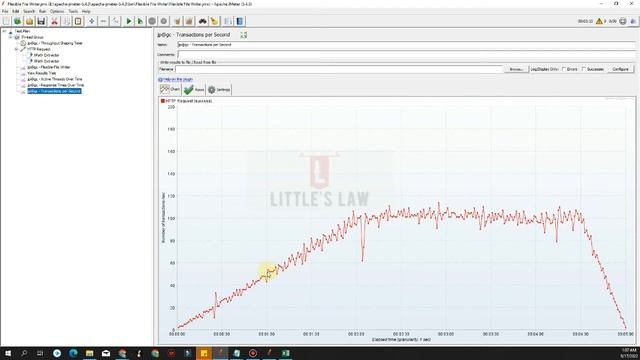Click Start no pauses icon

click(140, 21)
